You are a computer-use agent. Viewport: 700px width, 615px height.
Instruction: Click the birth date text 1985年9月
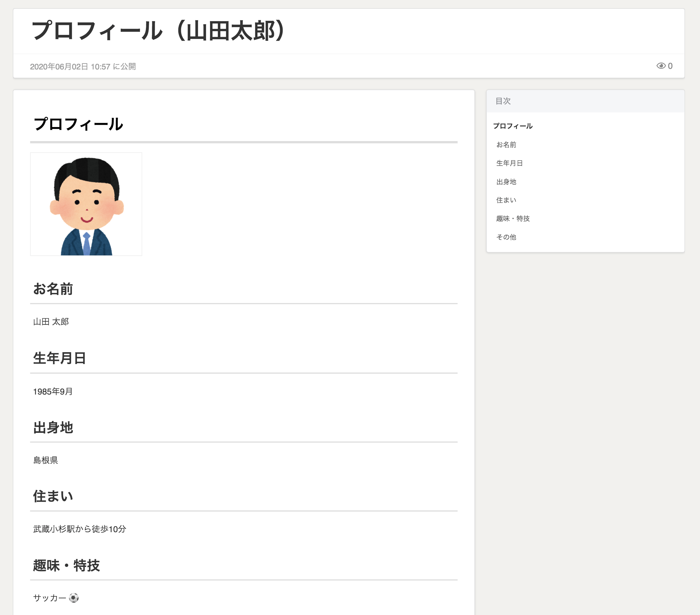pos(52,391)
